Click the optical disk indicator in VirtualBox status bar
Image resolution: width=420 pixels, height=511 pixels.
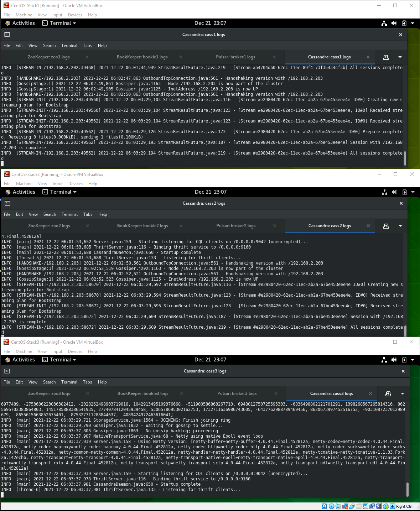(x=331, y=506)
